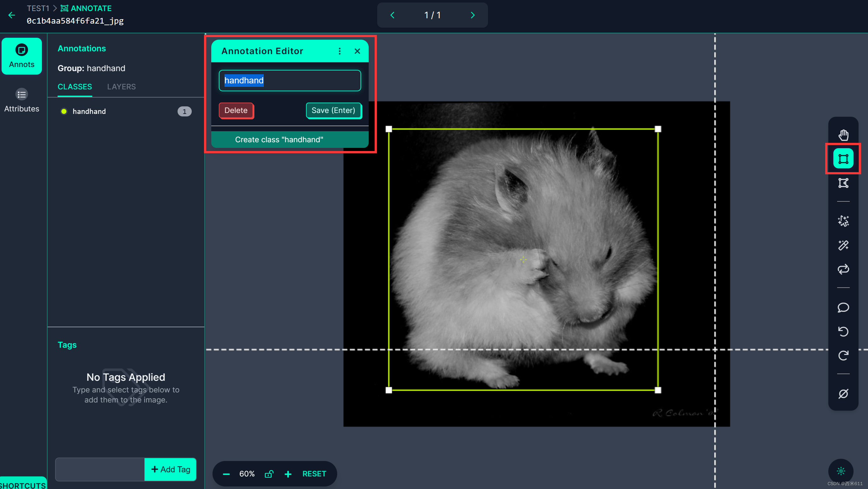Reset the zoom level
868x489 pixels.
(x=314, y=474)
